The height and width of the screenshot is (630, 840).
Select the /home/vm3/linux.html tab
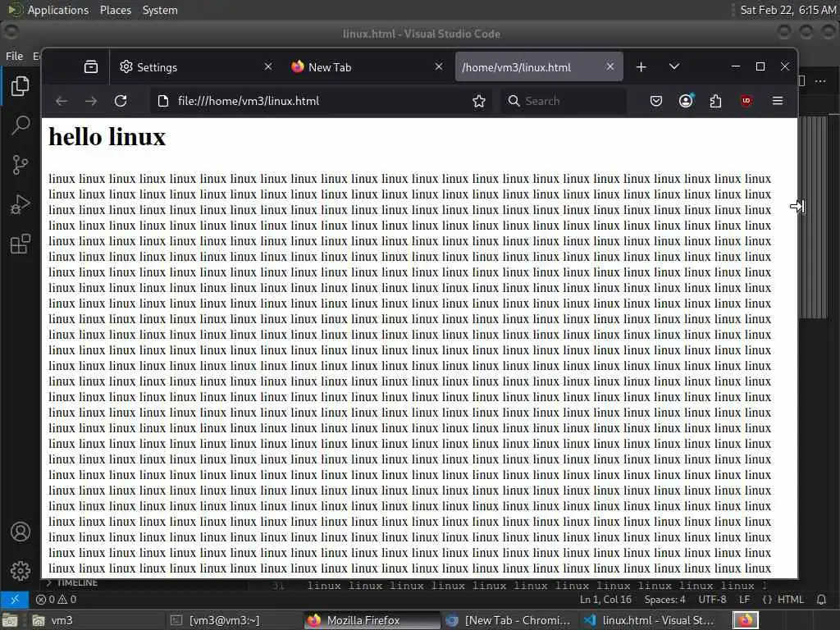point(538,67)
